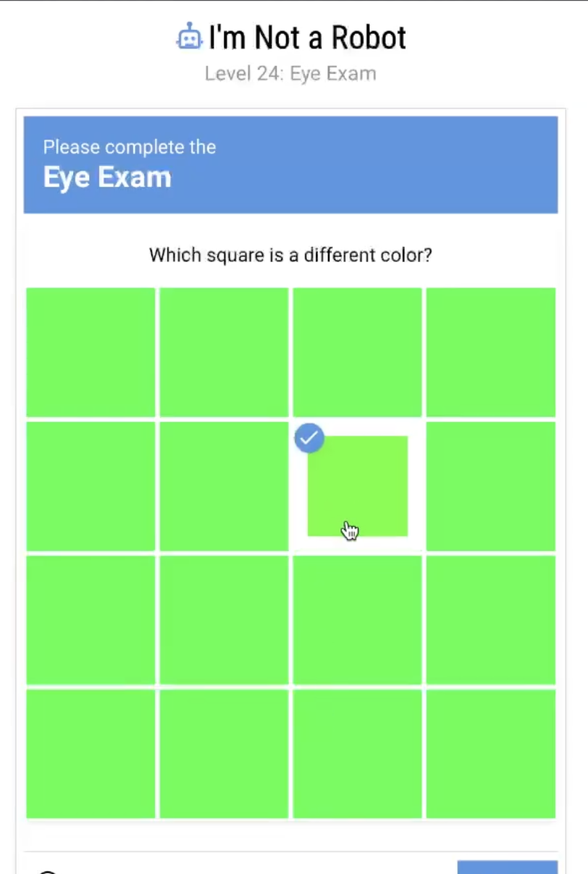Click the blue Eye Exam header banner
This screenshot has width=588, height=874.
pos(290,164)
